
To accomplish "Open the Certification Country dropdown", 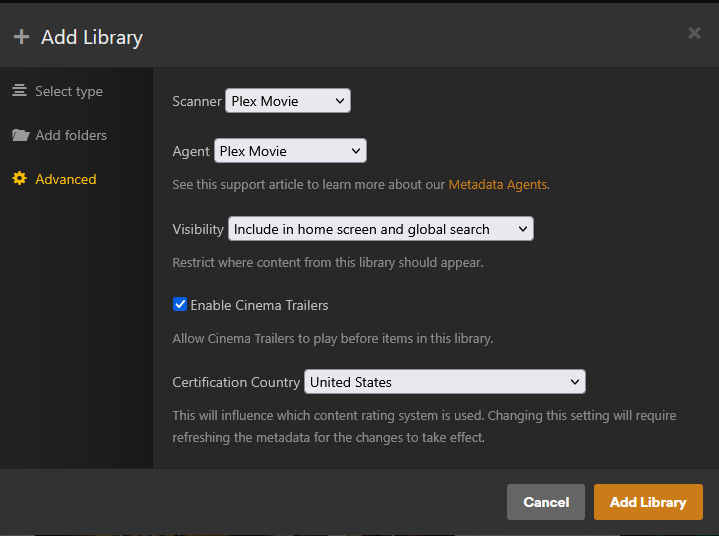I will click(x=445, y=382).
